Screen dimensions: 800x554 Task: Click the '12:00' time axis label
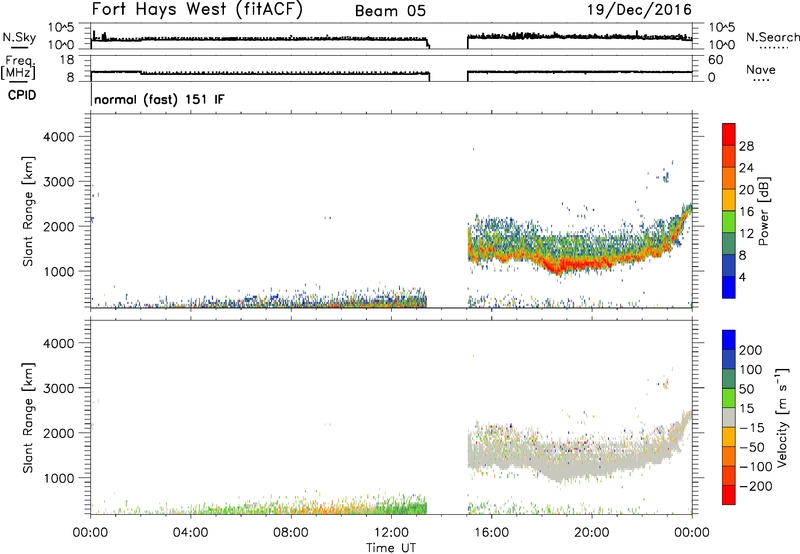pyautogui.click(x=391, y=533)
